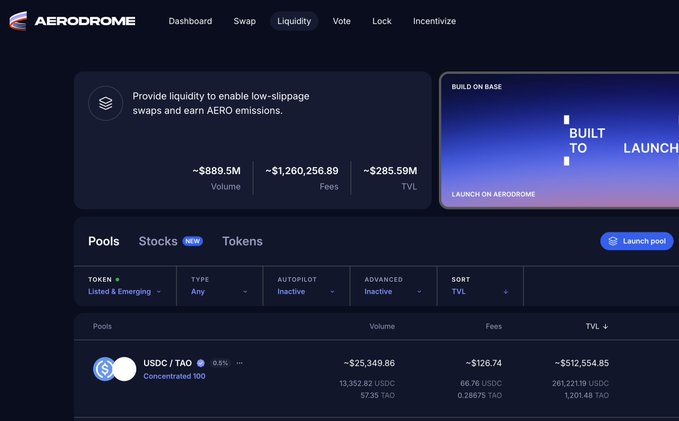Open the Token Listed & Emerging dropdown
Screen dimensions: 679x421
(x=125, y=286)
